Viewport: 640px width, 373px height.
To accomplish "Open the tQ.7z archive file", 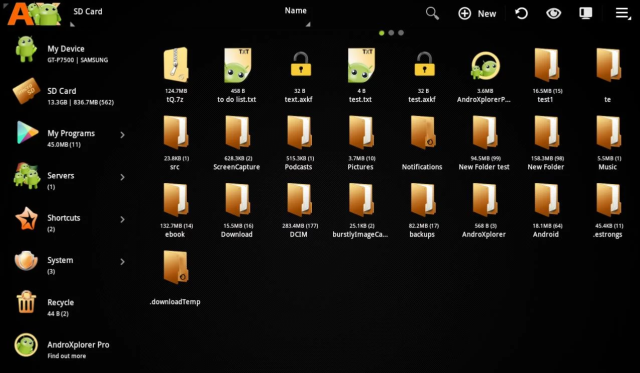I will point(175,75).
